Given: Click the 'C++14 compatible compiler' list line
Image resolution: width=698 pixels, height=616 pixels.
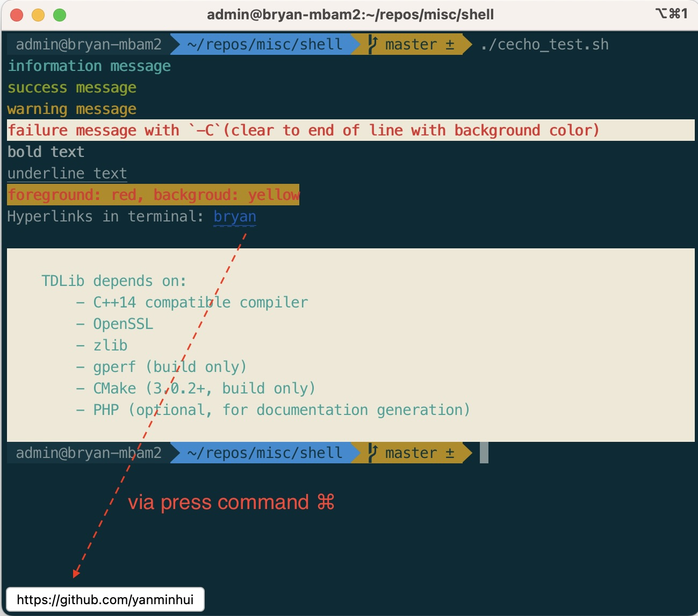Looking at the screenshot, I should [x=192, y=303].
